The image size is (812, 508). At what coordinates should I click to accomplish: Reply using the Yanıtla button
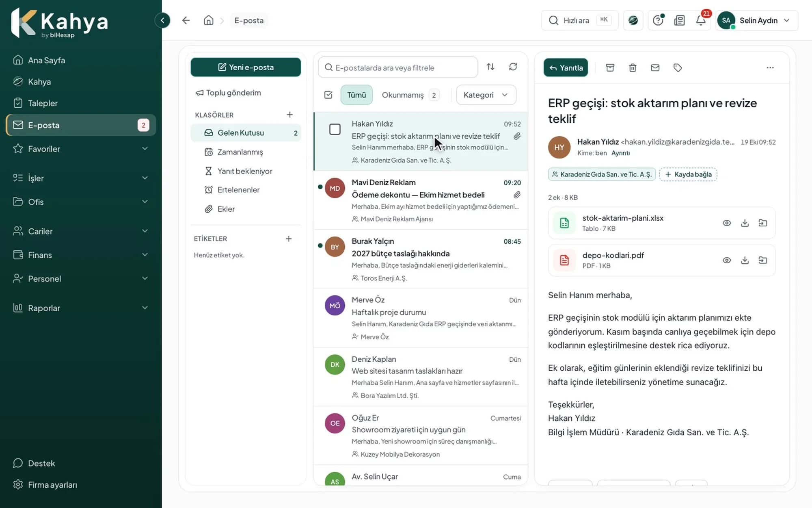click(x=566, y=68)
